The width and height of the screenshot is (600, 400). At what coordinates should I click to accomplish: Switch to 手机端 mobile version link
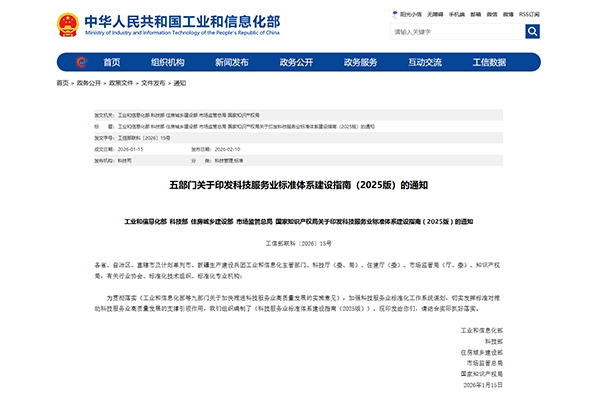tap(456, 16)
